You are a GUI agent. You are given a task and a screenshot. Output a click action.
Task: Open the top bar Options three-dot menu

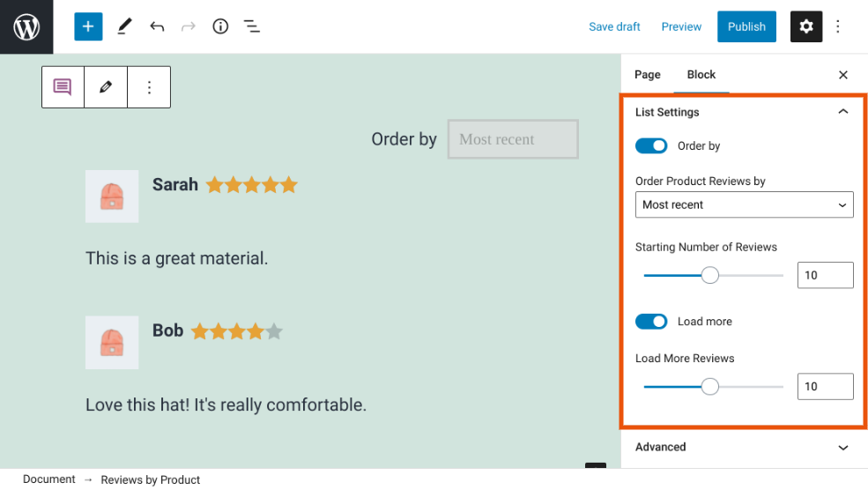tap(838, 26)
